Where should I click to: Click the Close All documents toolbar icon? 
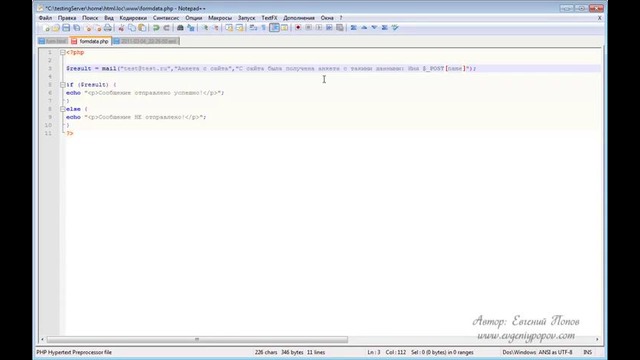[x=98, y=28]
